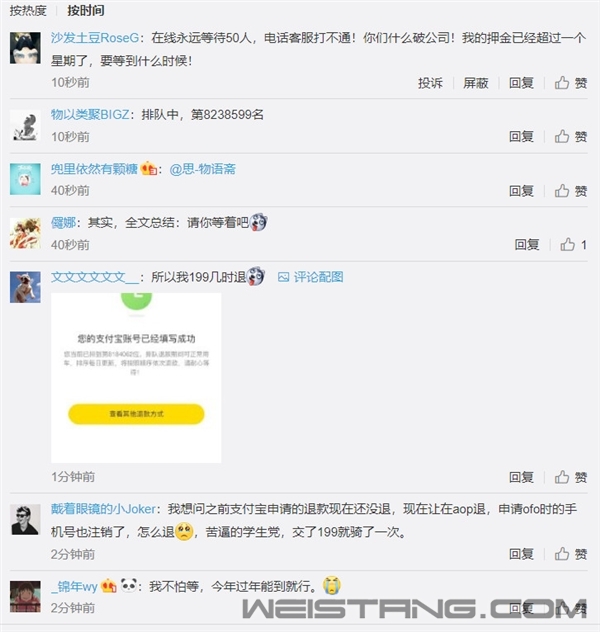Like the comment by 兜里依然有颗糖
Viewport: 600px width, 632px height.
[x=571, y=191]
